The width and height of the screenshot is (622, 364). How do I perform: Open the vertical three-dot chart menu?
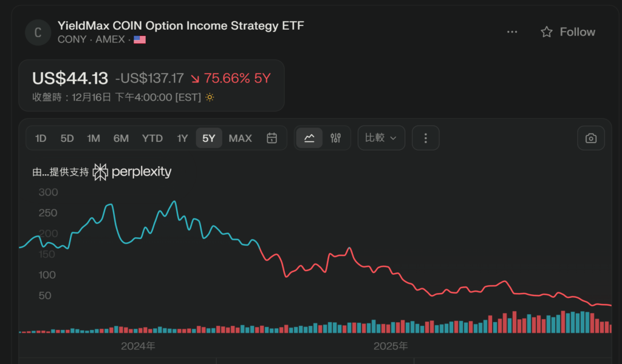click(x=425, y=138)
